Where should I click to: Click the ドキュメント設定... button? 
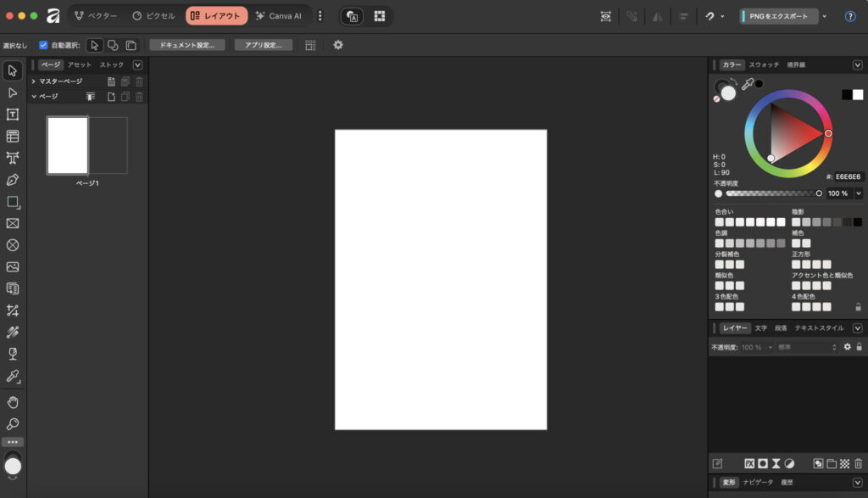pos(187,45)
